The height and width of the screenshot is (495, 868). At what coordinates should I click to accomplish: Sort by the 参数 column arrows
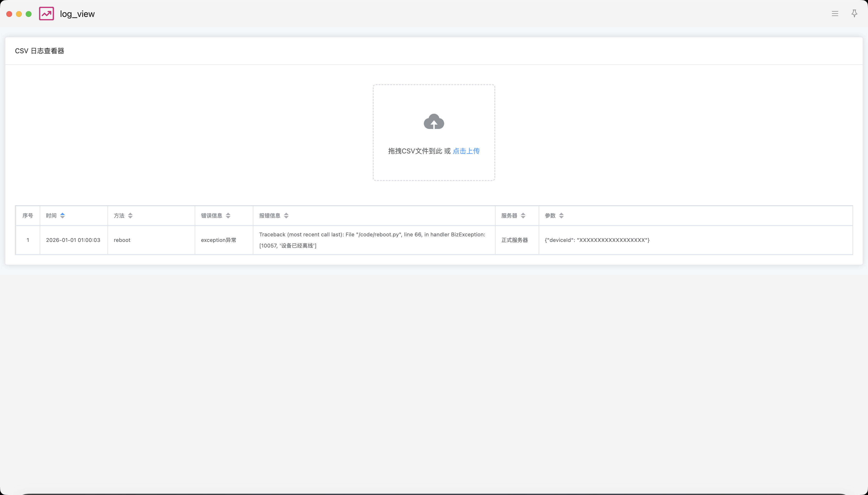point(561,216)
